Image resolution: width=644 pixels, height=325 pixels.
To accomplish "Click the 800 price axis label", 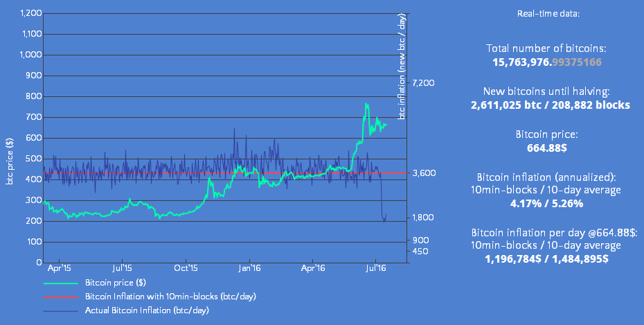I will point(35,96).
